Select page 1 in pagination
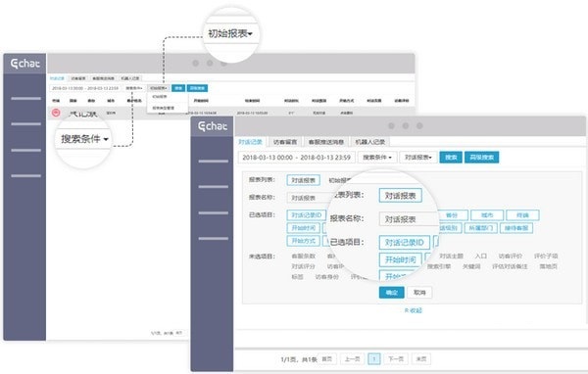 [374, 359]
